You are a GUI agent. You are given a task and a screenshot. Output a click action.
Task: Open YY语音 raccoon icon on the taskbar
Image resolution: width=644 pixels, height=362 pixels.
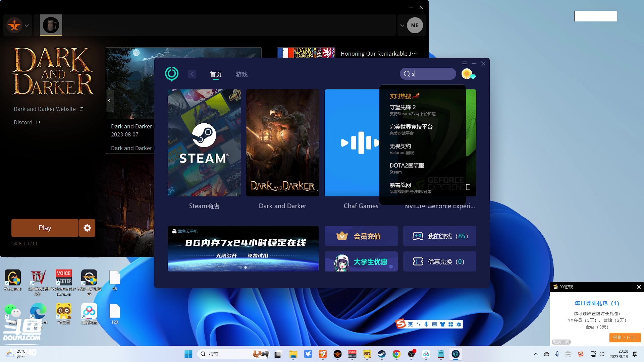[367, 354]
